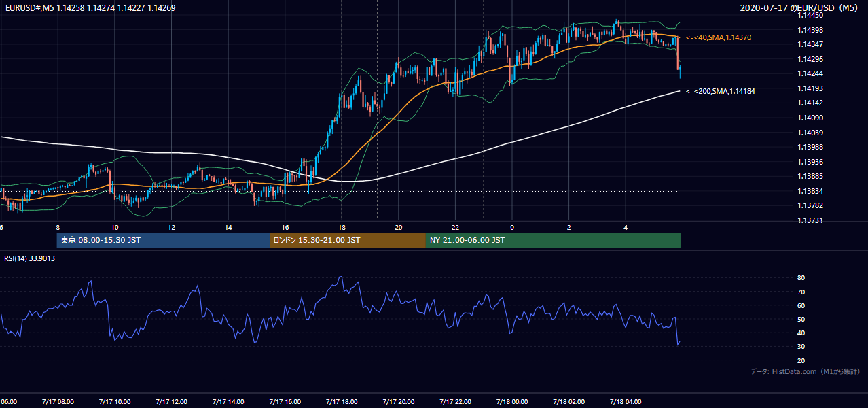The image size is (868, 408).
Task: Click the 7/17 10:00 bottom time label
Action: (x=114, y=402)
